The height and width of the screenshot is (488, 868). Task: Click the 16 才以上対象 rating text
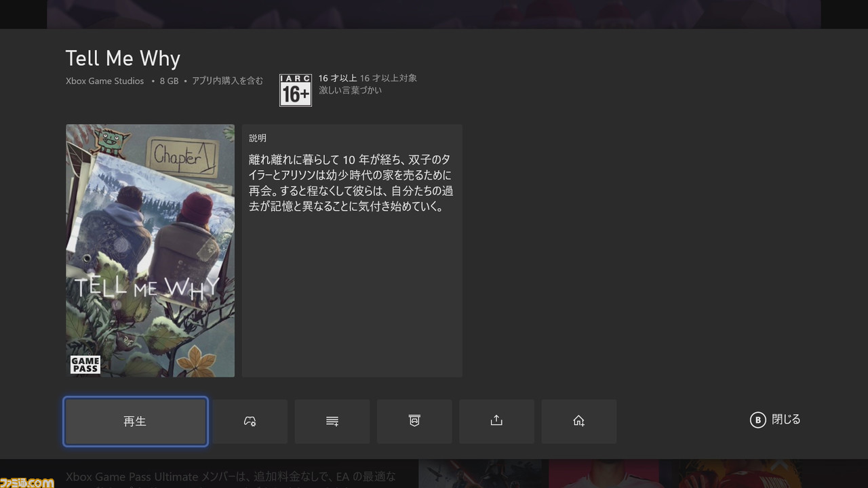388,78
